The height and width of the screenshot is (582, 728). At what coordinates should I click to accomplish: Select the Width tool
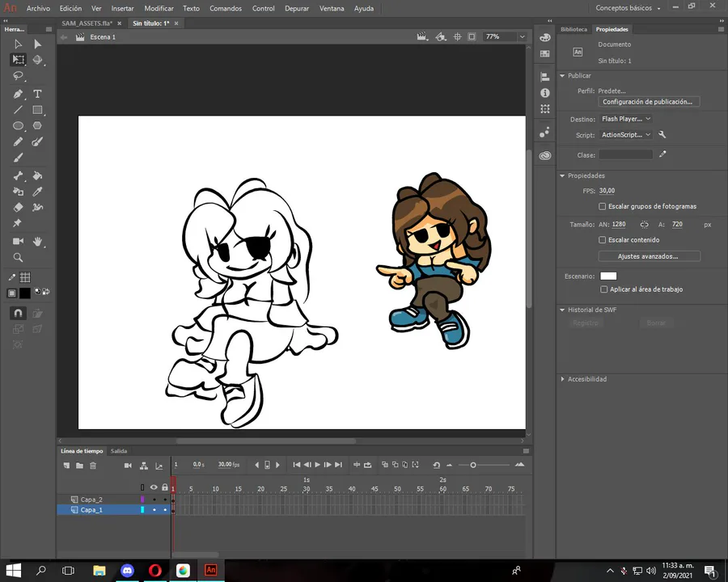pos(37,208)
